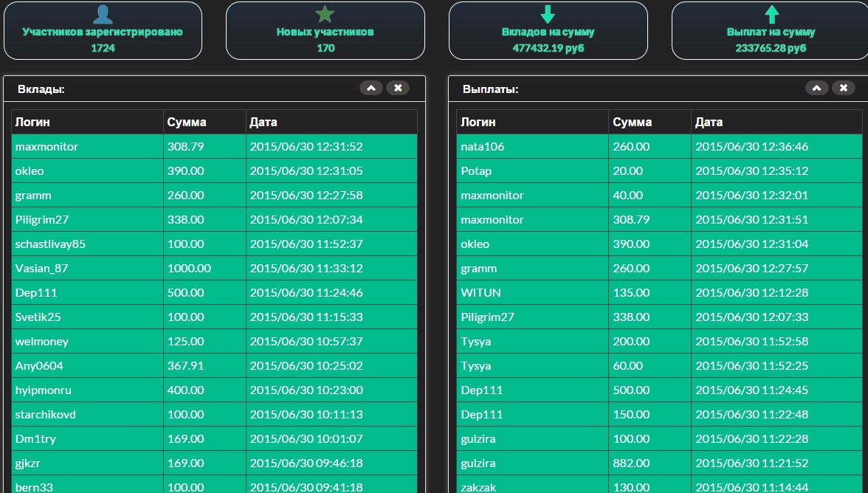
Task: Click Сумма header in payouts table
Action: (632, 122)
